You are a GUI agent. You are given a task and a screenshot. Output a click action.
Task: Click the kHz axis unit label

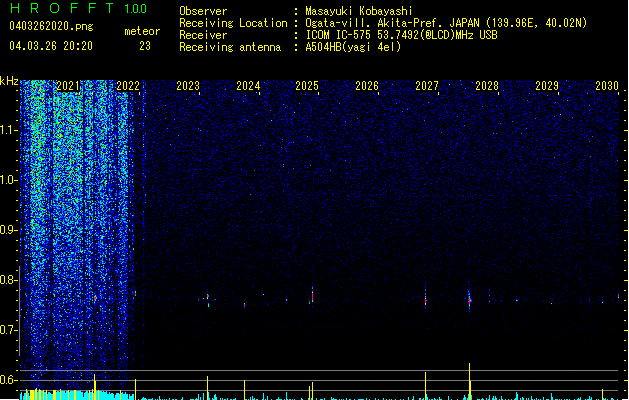(9, 81)
